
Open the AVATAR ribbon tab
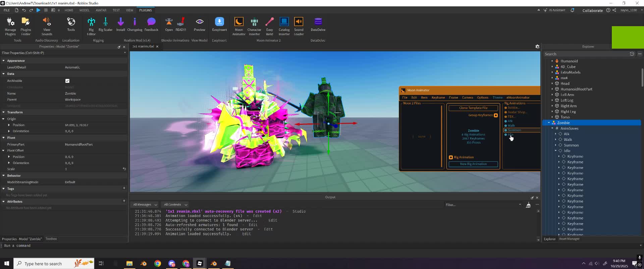(x=101, y=10)
